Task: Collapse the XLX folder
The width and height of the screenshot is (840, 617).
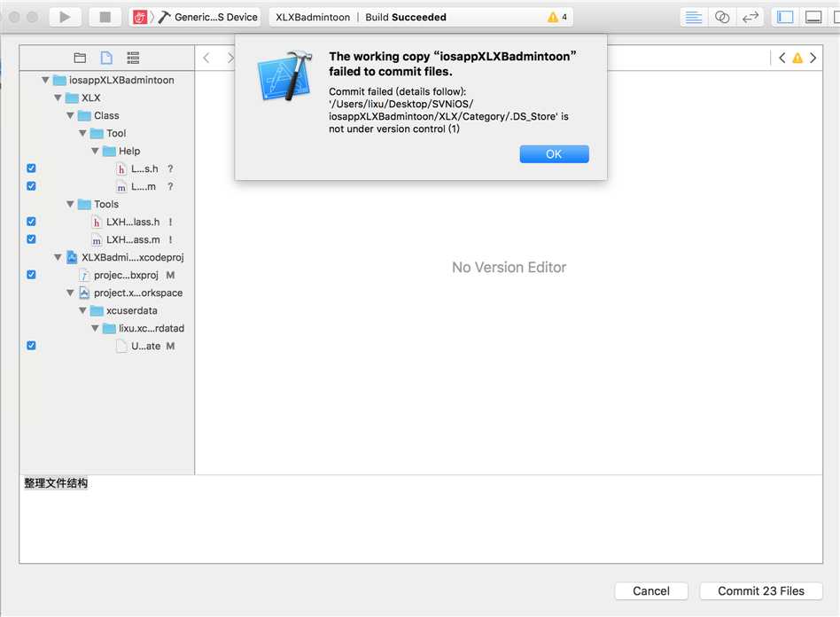Action: [x=58, y=98]
